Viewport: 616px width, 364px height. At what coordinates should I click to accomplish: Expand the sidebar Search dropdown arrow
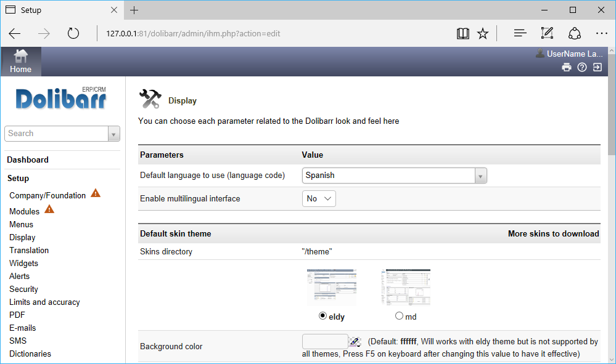point(113,134)
